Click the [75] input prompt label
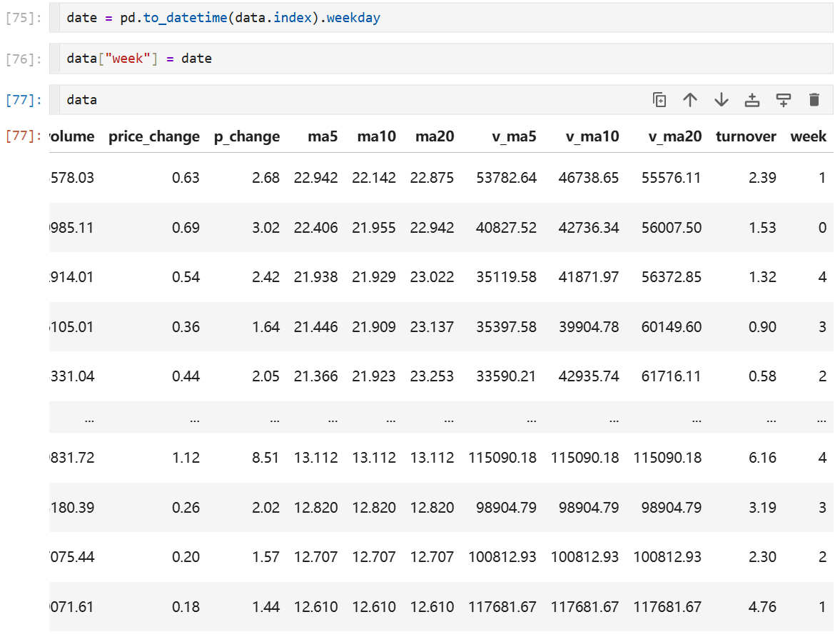 pos(24,18)
